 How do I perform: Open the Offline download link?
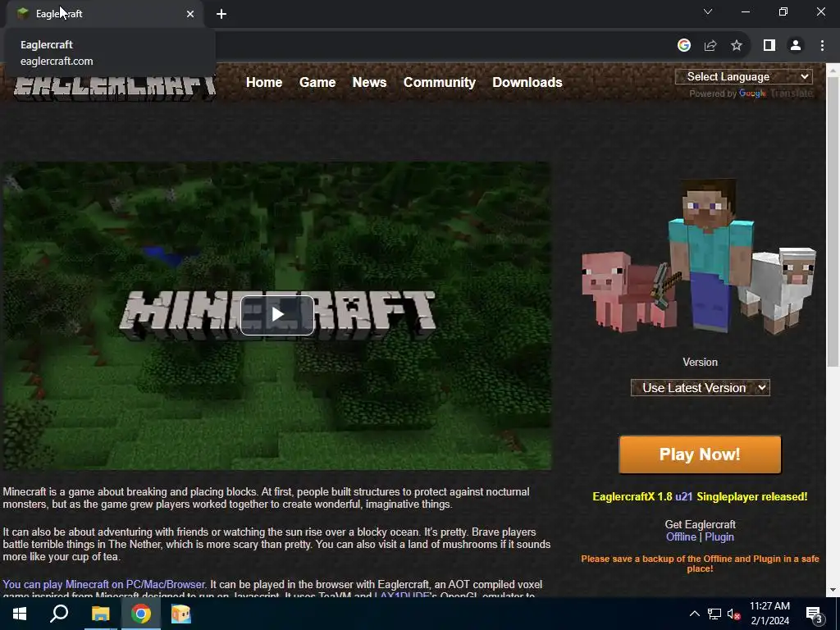(681, 536)
